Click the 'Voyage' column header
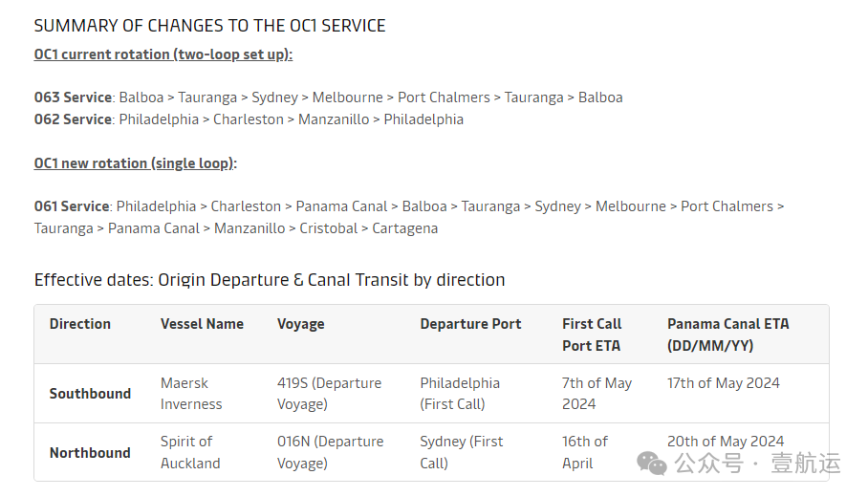Image resolution: width=868 pixels, height=497 pixels. [300, 324]
